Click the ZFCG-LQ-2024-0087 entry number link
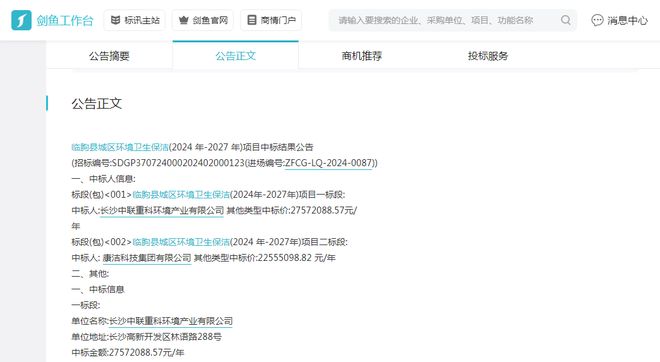The height and width of the screenshot is (362, 660). tap(329, 163)
